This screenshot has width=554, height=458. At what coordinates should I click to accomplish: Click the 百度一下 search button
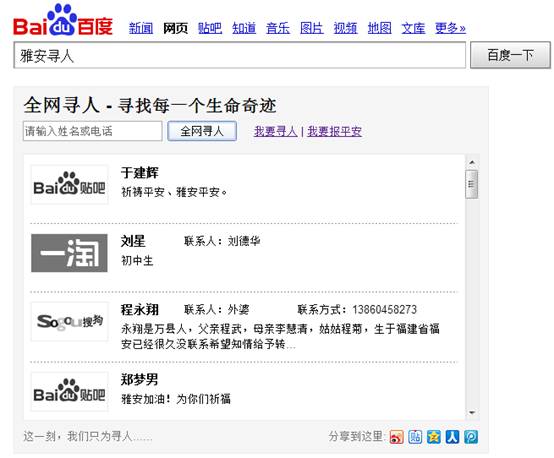click(x=510, y=55)
